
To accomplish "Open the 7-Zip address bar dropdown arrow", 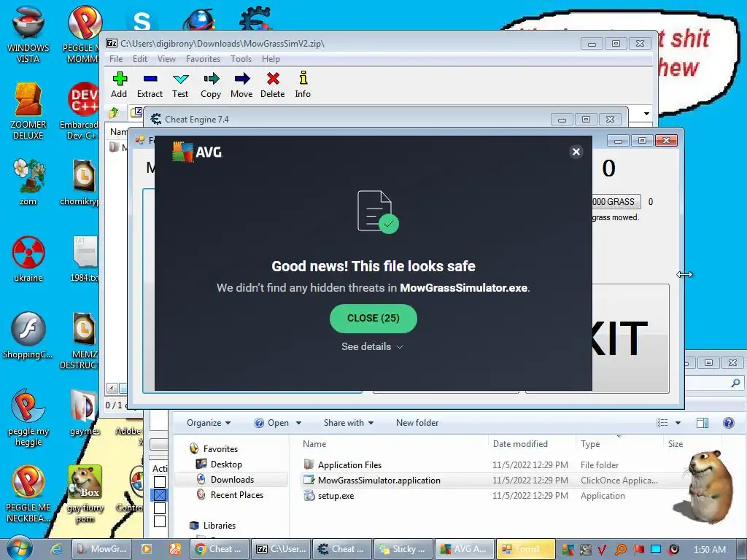I will [646, 113].
